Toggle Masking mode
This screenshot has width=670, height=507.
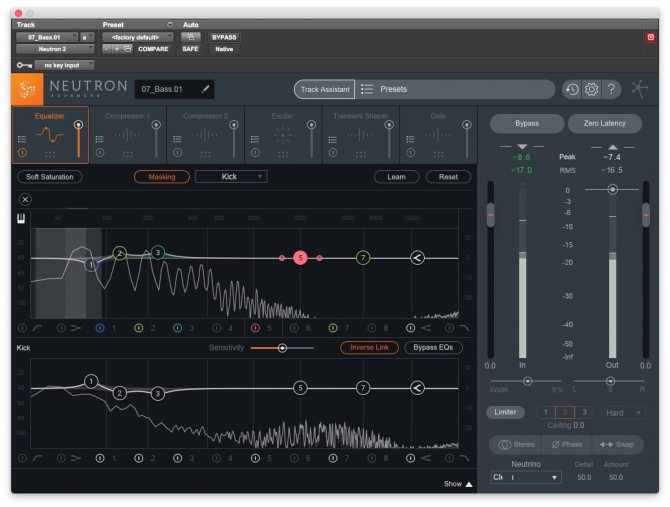162,177
